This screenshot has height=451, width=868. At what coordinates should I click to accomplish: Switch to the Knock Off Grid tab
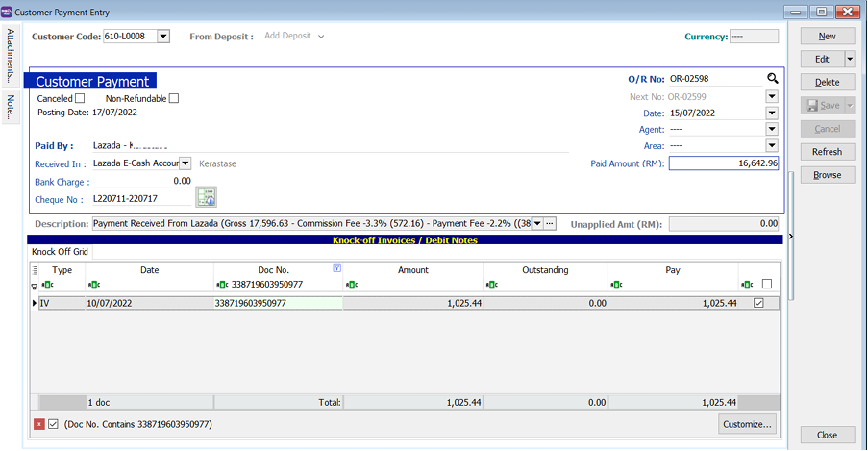coord(60,252)
